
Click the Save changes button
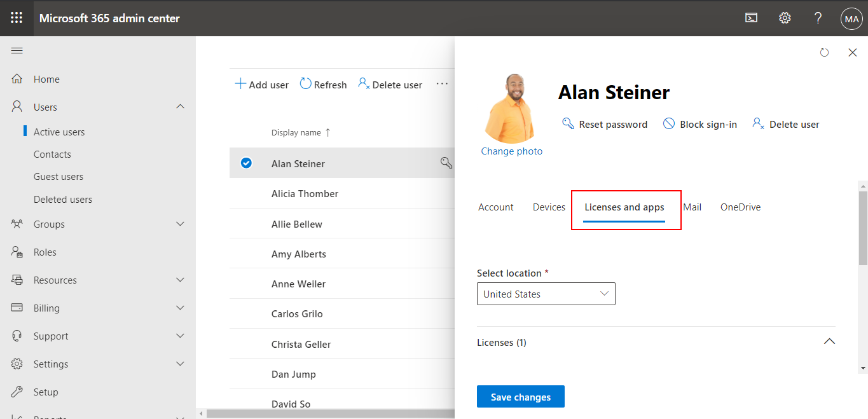click(520, 396)
